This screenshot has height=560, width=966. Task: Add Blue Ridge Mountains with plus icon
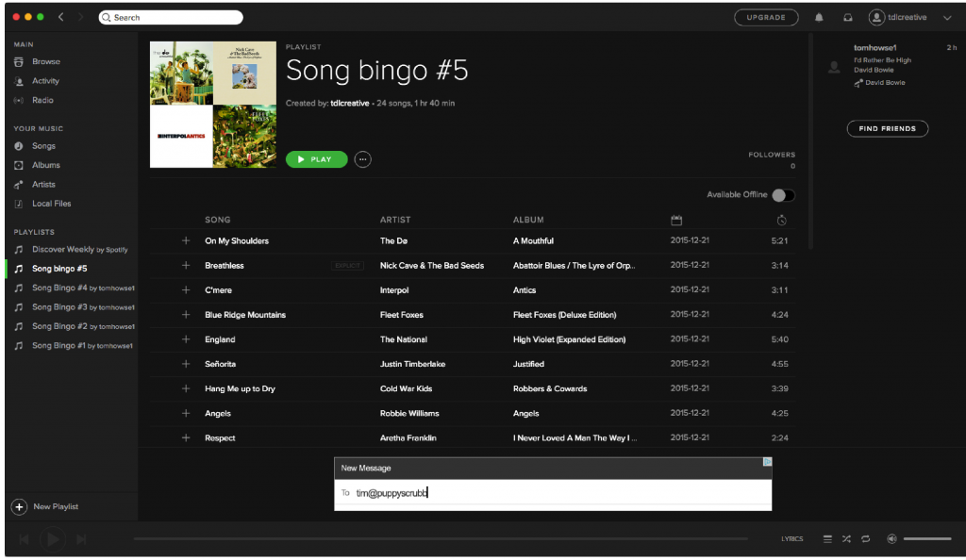click(x=186, y=315)
